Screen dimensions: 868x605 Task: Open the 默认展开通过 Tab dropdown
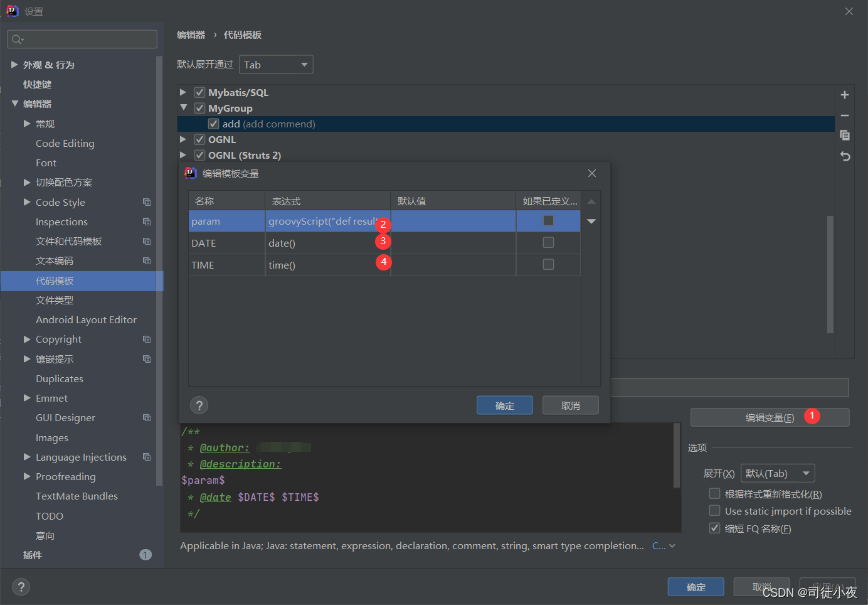276,65
